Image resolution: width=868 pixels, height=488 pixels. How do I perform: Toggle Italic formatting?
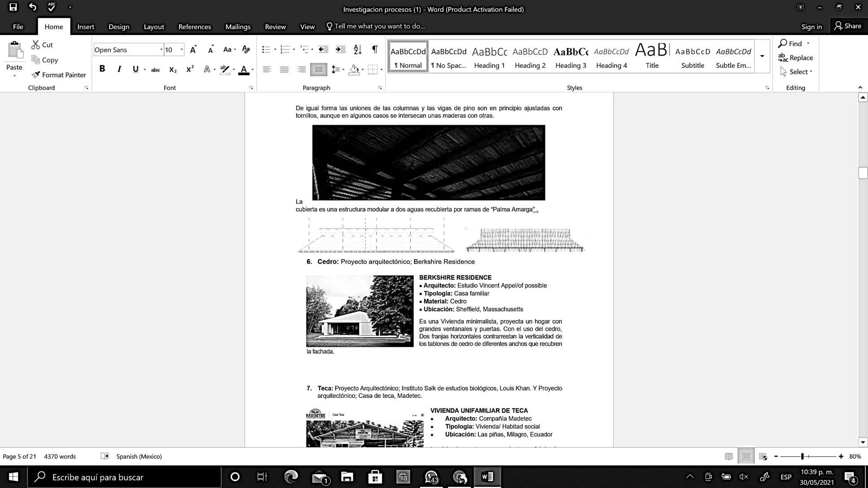pyautogui.click(x=119, y=69)
